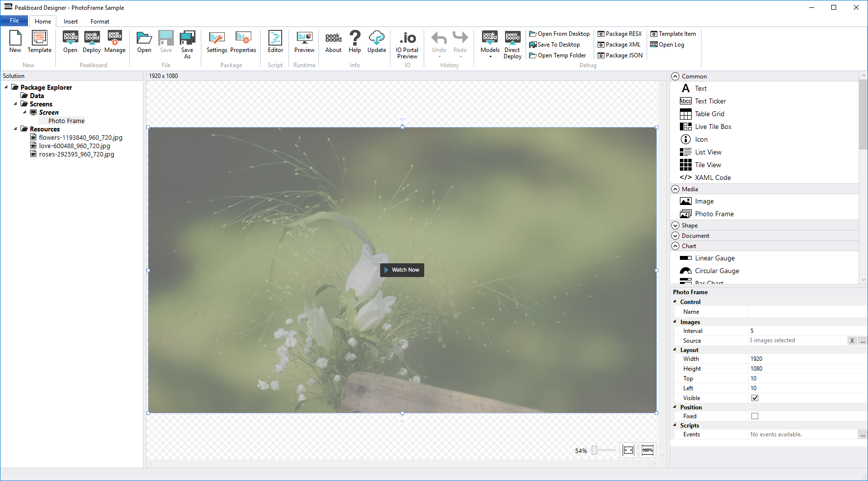Collapse the Common controls section
The width and height of the screenshot is (868, 481).
[x=675, y=76]
